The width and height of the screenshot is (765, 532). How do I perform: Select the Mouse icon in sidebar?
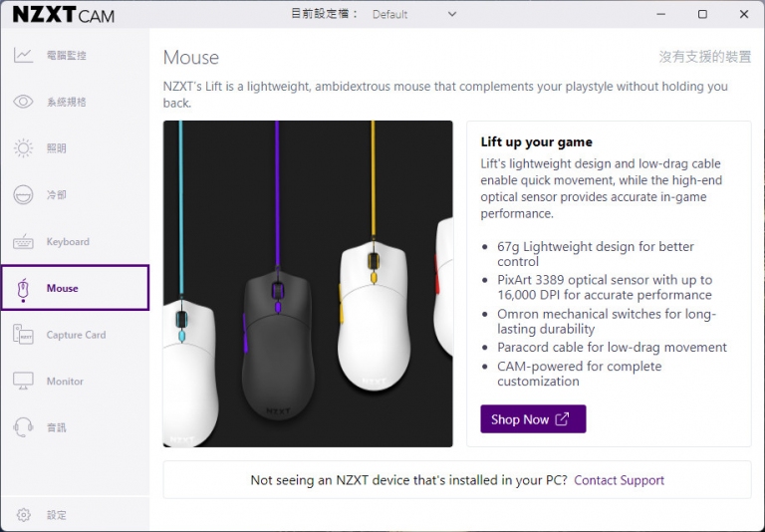pyautogui.click(x=23, y=290)
